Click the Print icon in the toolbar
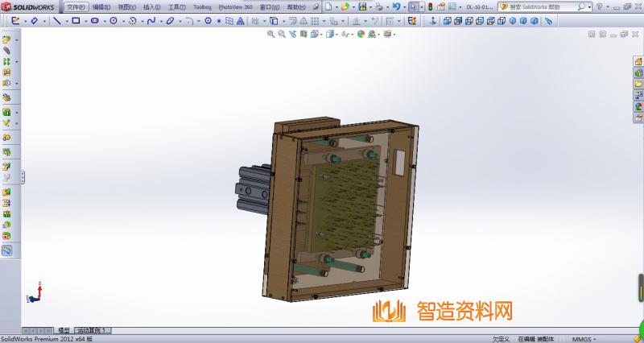Viewport: 644px width, 343px height. 380,6
